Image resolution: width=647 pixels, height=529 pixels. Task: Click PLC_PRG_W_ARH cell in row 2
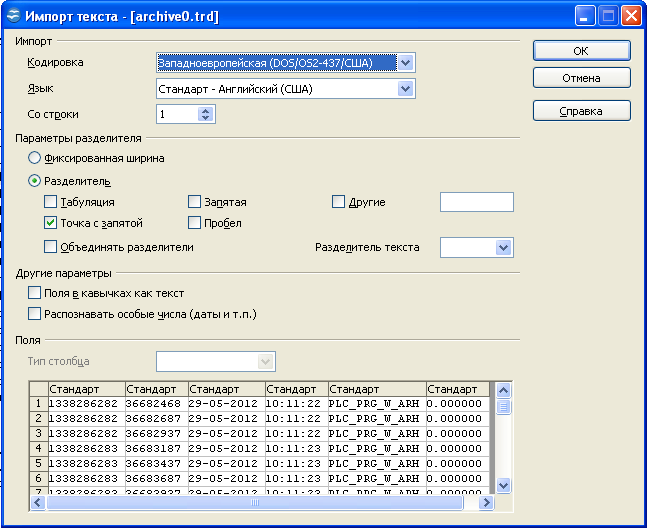click(377, 419)
